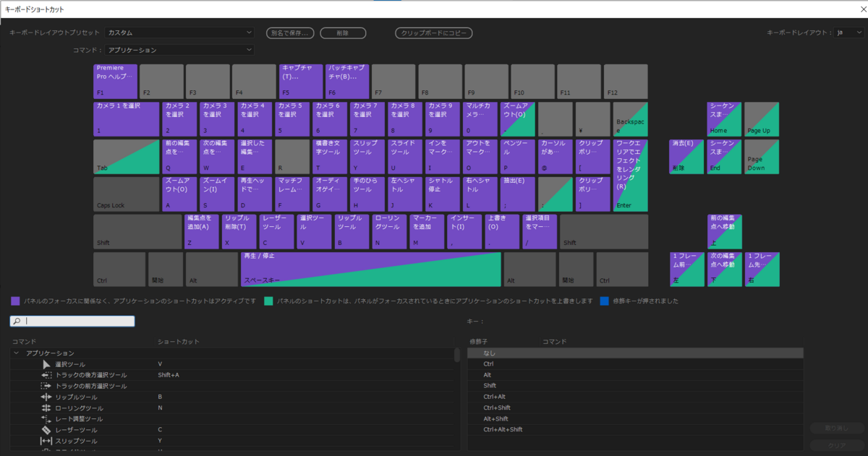Select the Alt modifier row in 修飾子 list
Screen dimensions: 868x456
635,375
